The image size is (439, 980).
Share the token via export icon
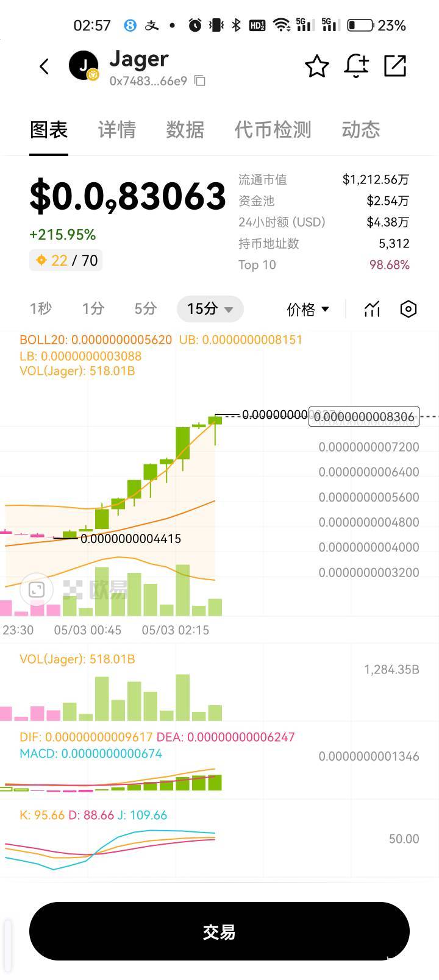395,66
